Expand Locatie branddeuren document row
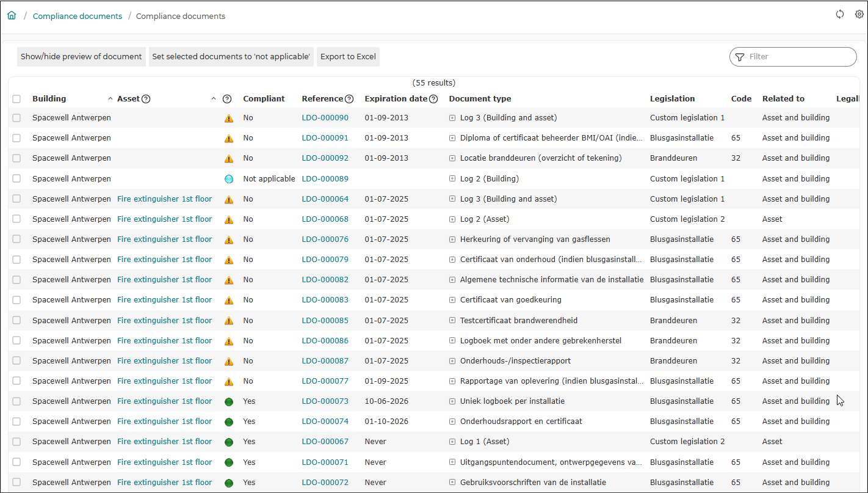Viewport: 868px width, 493px height. click(x=452, y=158)
